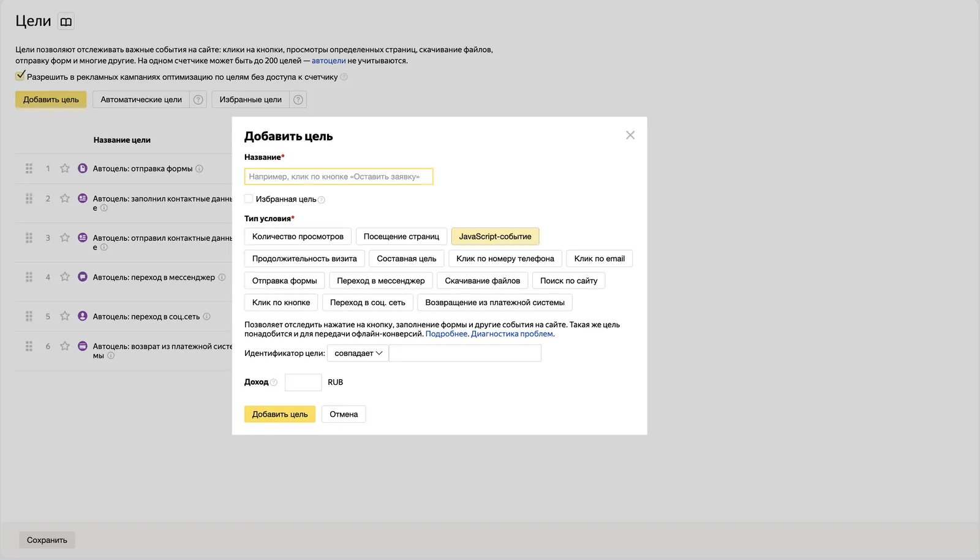Open the совпадает match-type dropdown
The height and width of the screenshot is (560, 980).
(x=358, y=354)
